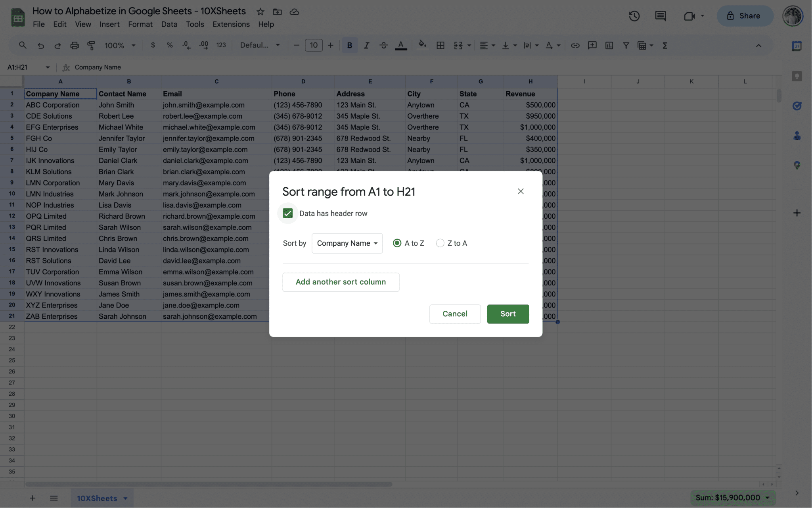Select the Z to A radio option
The width and height of the screenshot is (812, 508).
tap(440, 243)
